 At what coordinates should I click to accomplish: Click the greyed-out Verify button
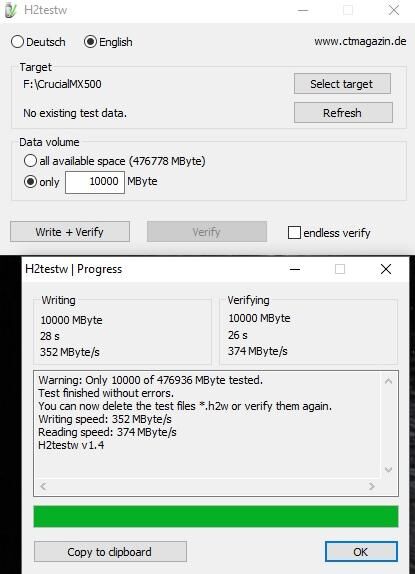(x=207, y=232)
